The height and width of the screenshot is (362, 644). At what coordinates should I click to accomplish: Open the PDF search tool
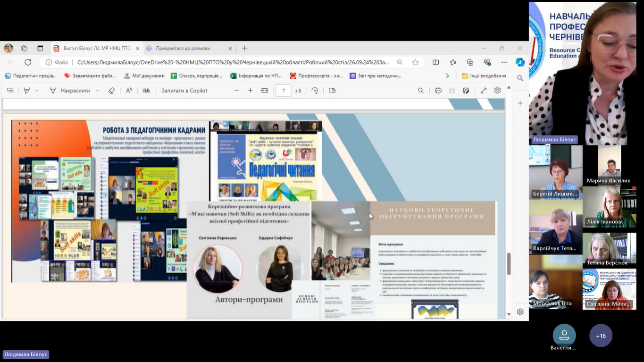420,91
